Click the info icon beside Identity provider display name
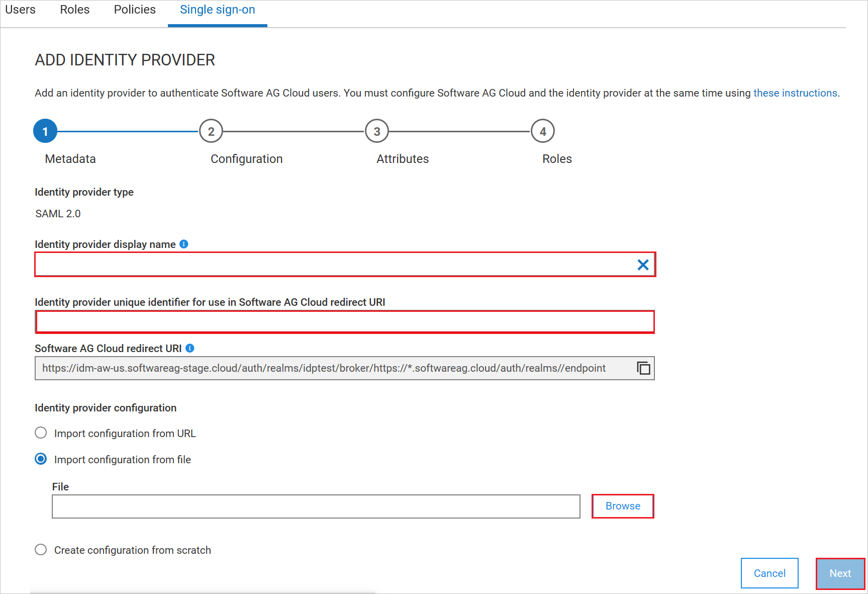This screenshot has height=594, width=868. click(183, 244)
